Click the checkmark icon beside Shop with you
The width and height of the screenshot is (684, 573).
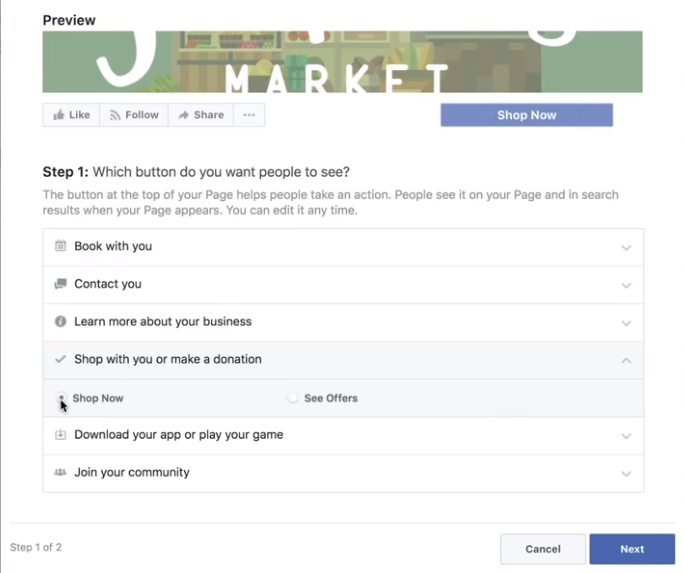pyautogui.click(x=60, y=359)
